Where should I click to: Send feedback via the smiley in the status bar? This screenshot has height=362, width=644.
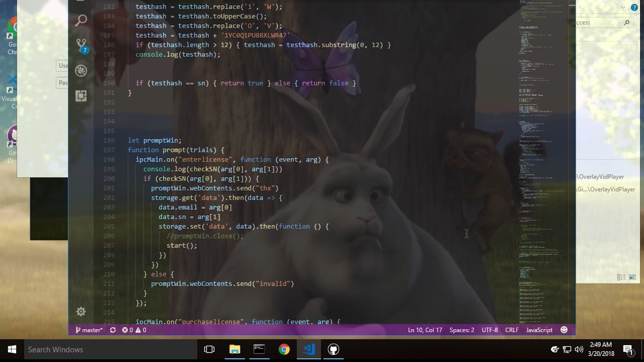point(564,330)
